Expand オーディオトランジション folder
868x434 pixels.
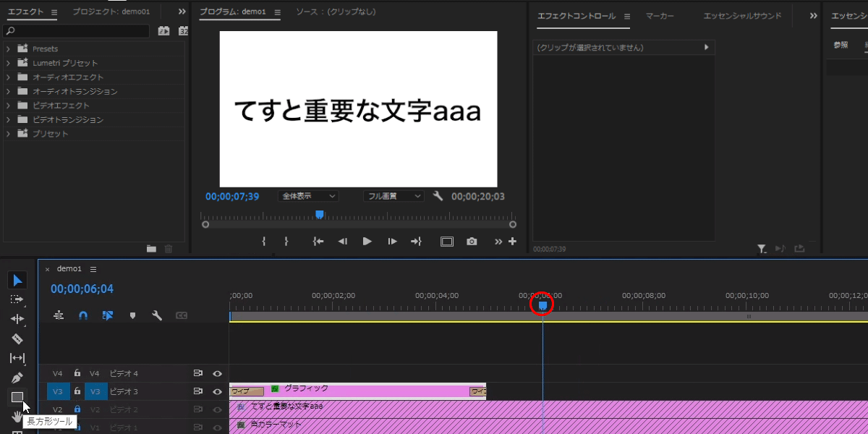(x=8, y=92)
